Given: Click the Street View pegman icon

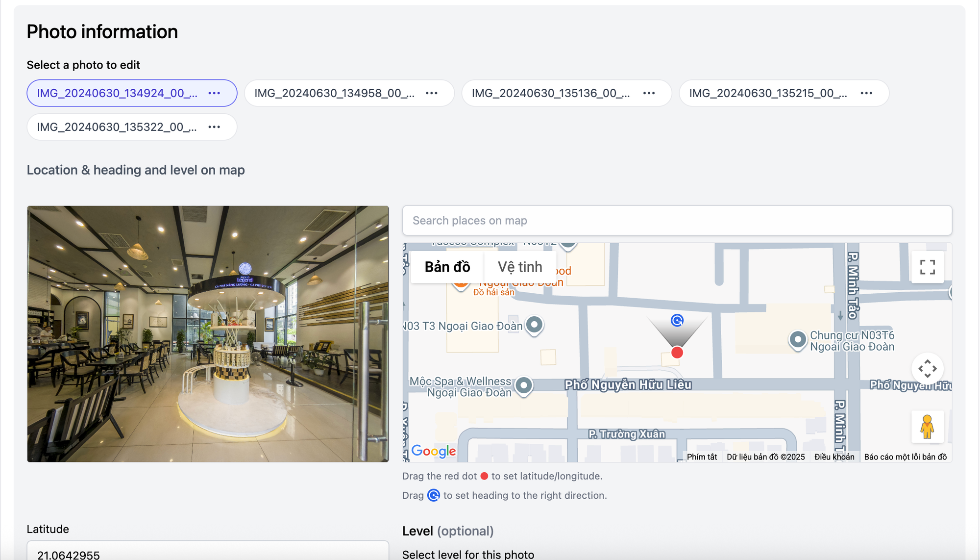Looking at the screenshot, I should [927, 427].
